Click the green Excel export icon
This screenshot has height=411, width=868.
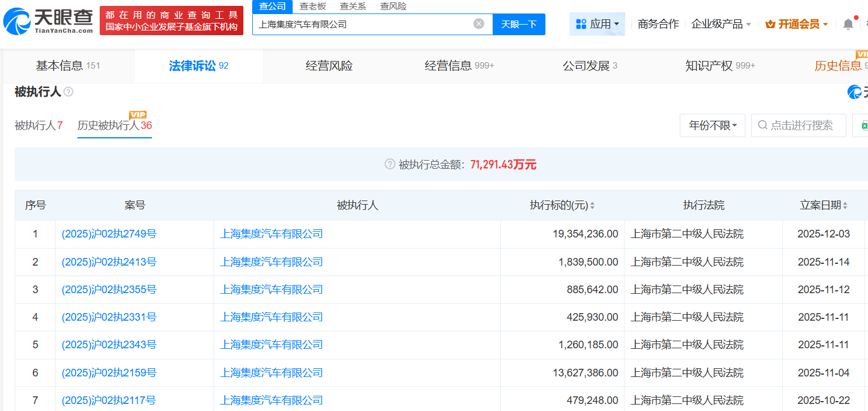863,125
